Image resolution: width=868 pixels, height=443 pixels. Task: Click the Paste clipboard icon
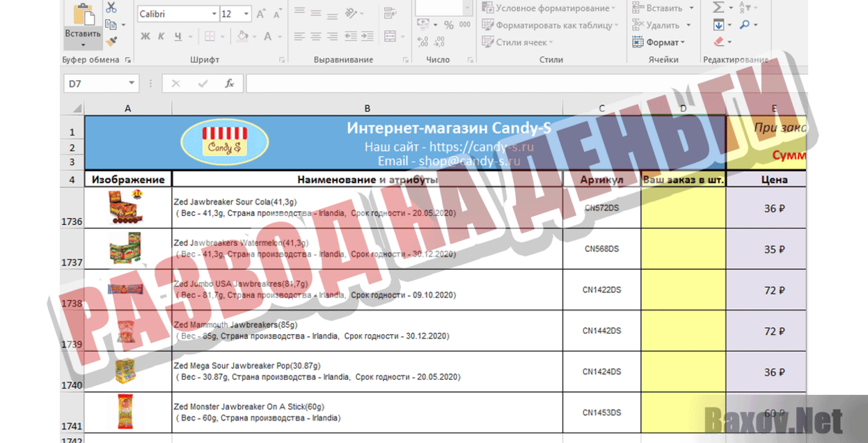pyautogui.click(x=83, y=15)
